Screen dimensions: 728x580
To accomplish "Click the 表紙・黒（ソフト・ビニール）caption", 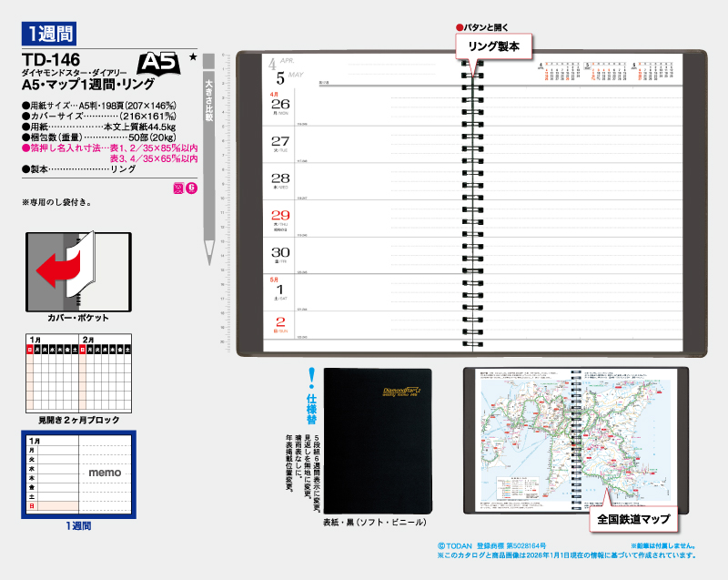I will pyautogui.click(x=375, y=523).
